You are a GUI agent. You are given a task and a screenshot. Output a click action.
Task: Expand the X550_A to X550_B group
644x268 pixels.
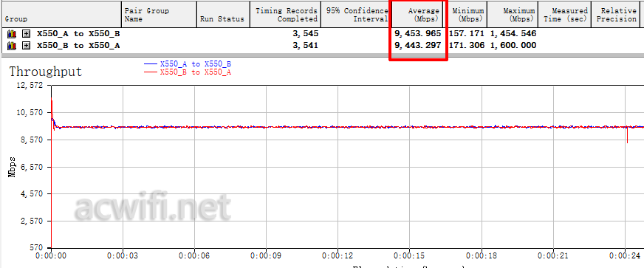point(26,34)
